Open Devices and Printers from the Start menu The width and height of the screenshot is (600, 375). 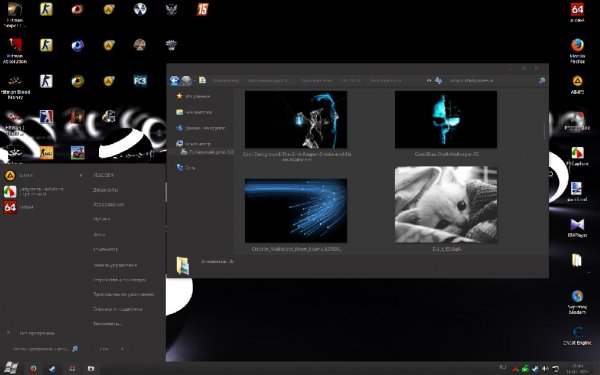[119, 280]
